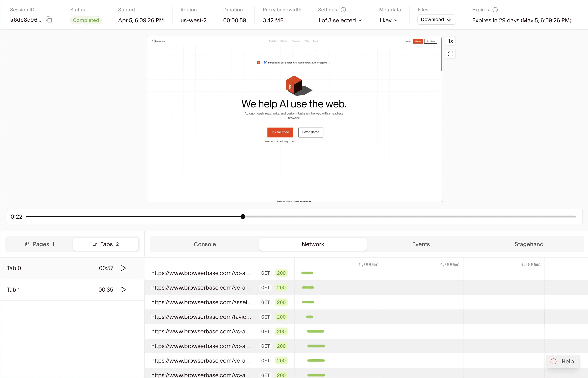Click the Settings info icon
The width and height of the screenshot is (588, 378).
click(x=343, y=10)
